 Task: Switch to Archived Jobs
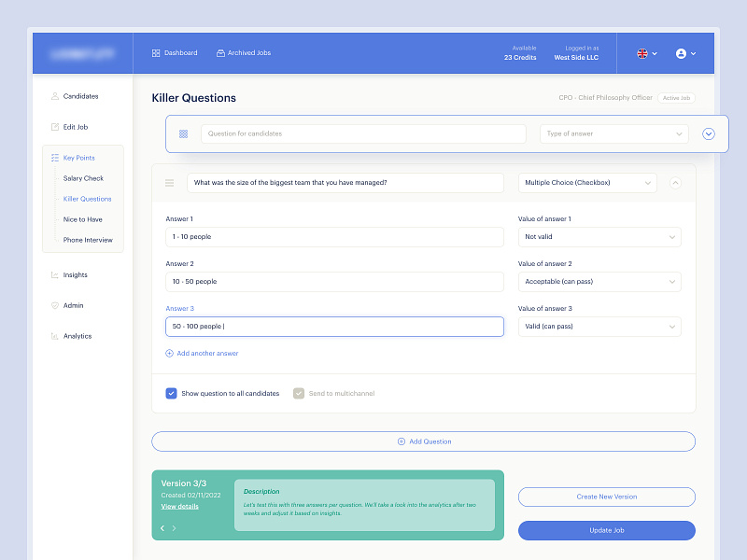[x=244, y=53]
